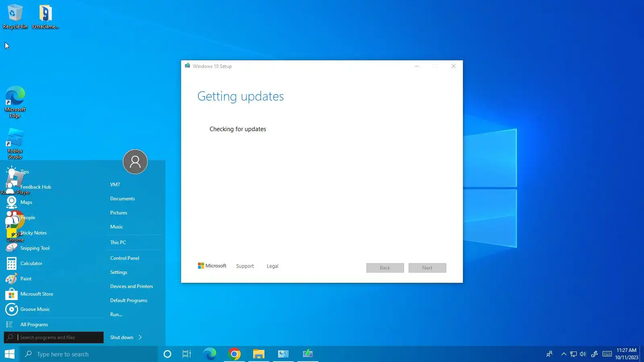
Task: Click the network icon in system tray
Action: point(574,354)
